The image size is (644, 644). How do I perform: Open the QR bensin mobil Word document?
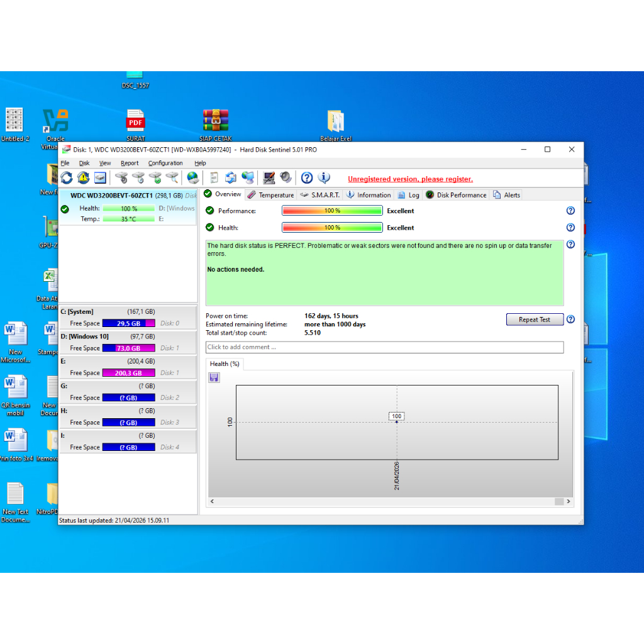[15, 395]
